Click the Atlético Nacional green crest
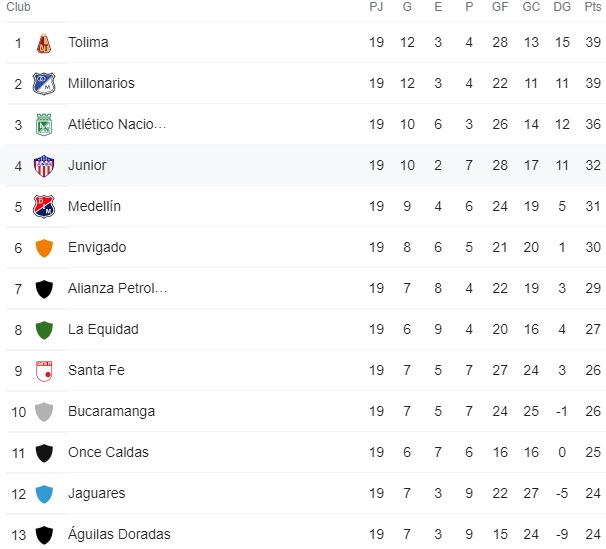Image resolution: width=606 pixels, height=549 pixels. 44,125
